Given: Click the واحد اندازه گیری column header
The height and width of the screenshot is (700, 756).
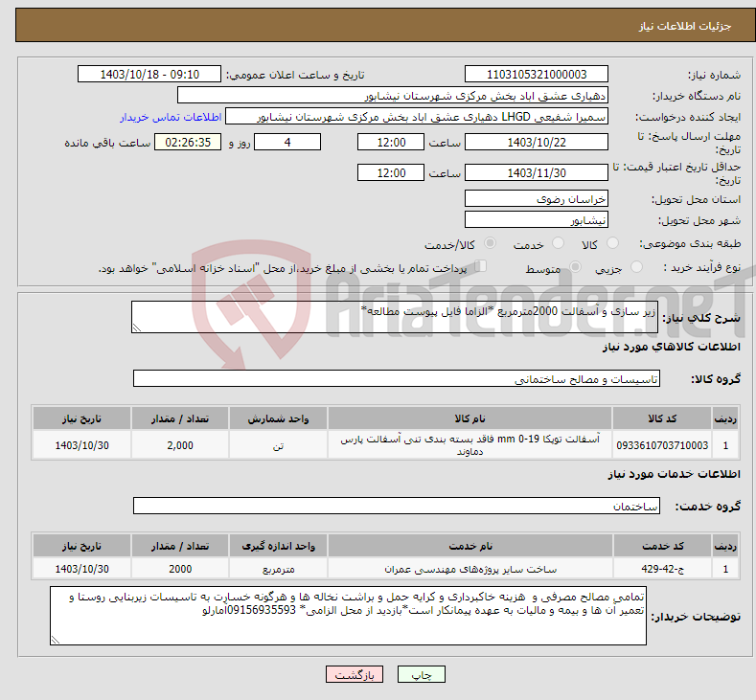Looking at the screenshot, I should (278, 546).
